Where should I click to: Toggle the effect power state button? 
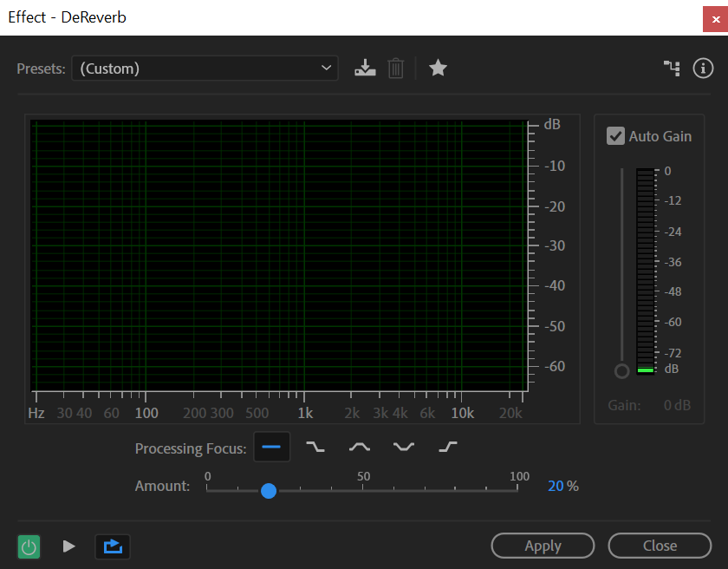coord(29,546)
